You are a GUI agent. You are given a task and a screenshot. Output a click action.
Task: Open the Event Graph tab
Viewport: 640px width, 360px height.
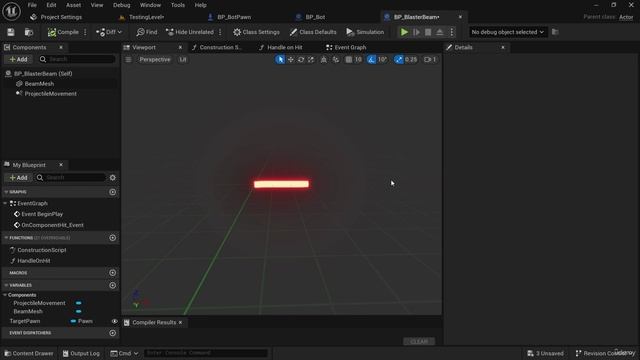click(x=350, y=47)
